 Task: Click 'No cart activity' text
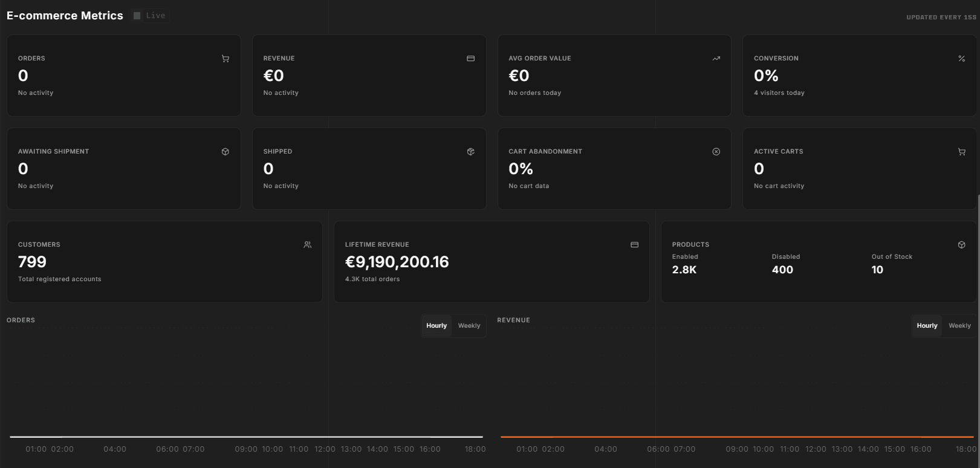(779, 186)
